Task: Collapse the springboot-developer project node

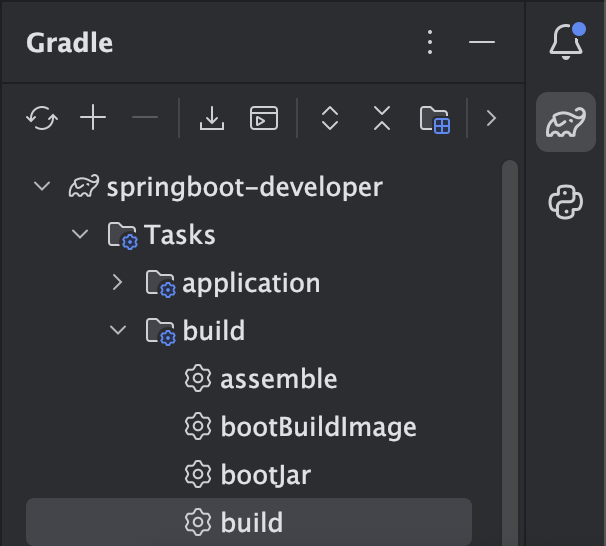Action: (x=42, y=186)
